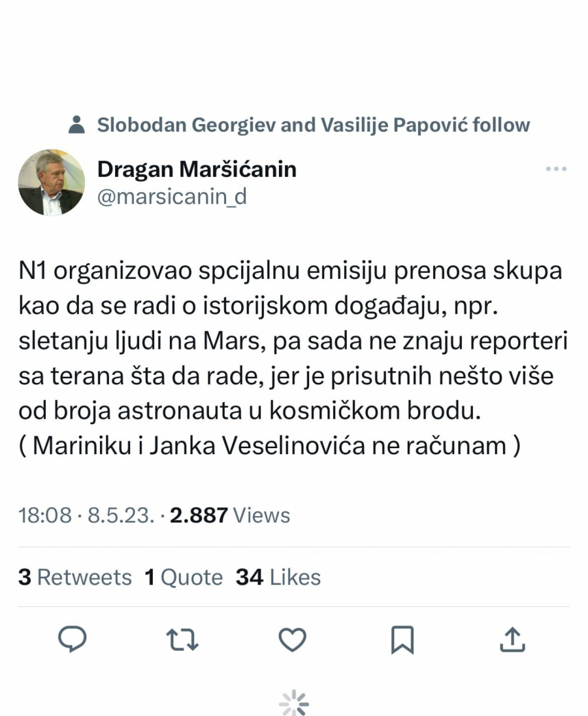Click the 2.887 Views counter
The height and width of the screenshot is (716, 588).
pos(230,515)
